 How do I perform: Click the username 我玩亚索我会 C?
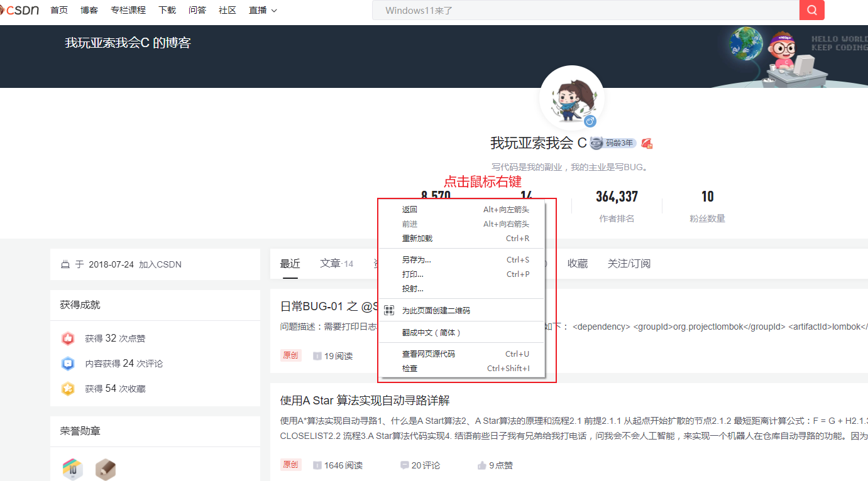pyautogui.click(x=539, y=143)
